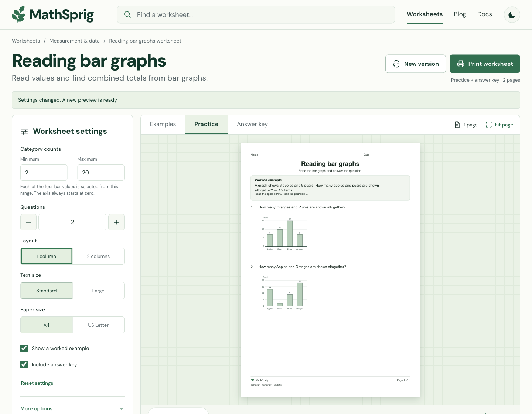The image size is (532, 414).
Task: Expand the More options chevron
Action: (x=122, y=408)
